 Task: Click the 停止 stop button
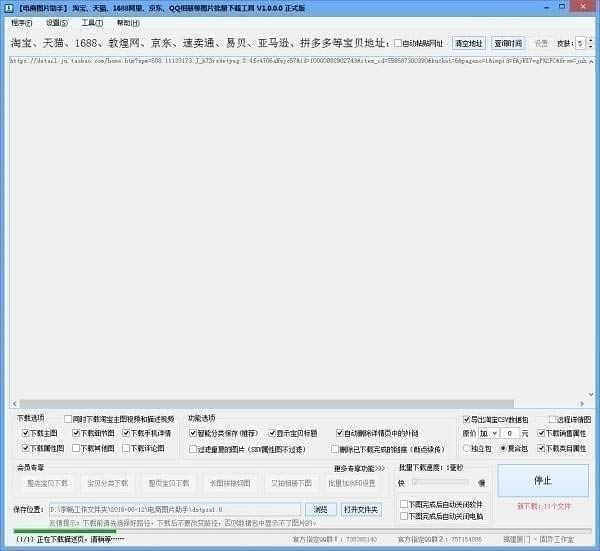tap(543, 481)
